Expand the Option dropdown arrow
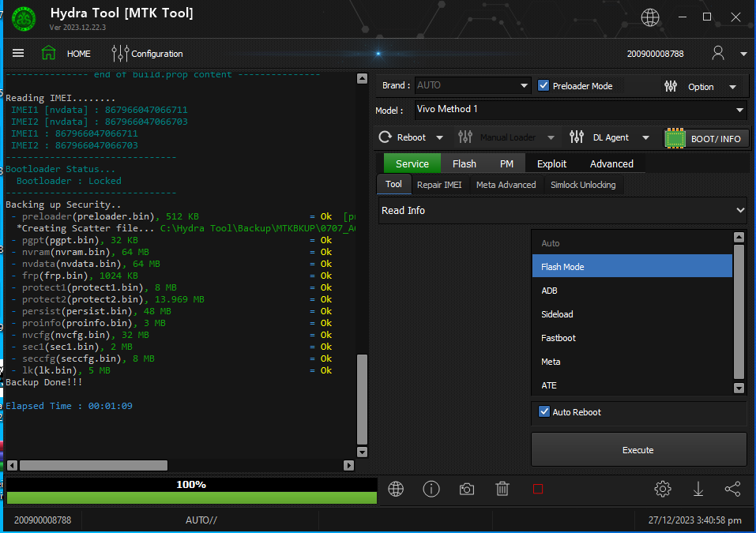The image size is (756, 533). point(733,87)
